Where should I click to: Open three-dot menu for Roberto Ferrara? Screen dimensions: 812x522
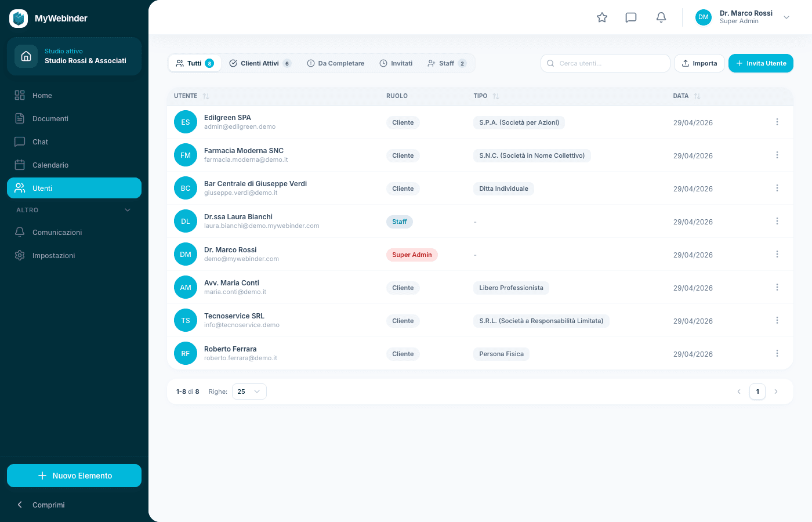pos(777,353)
